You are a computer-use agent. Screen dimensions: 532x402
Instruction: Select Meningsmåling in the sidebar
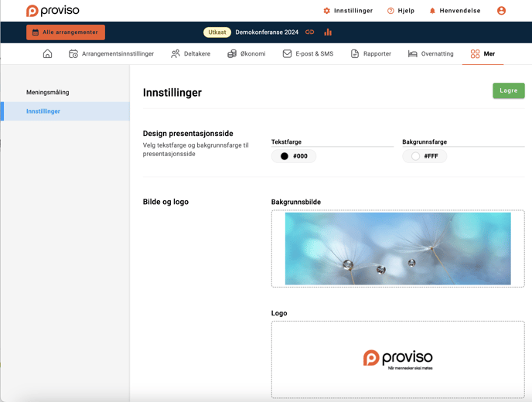[x=48, y=92]
